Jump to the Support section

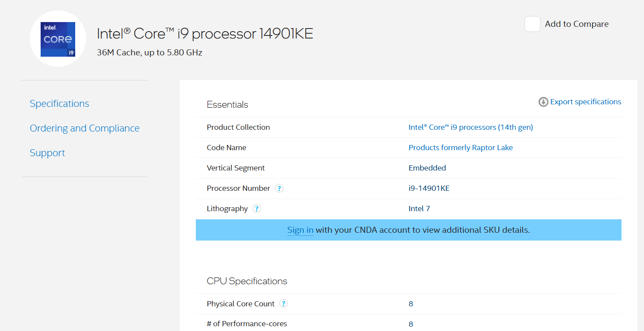pyautogui.click(x=48, y=153)
